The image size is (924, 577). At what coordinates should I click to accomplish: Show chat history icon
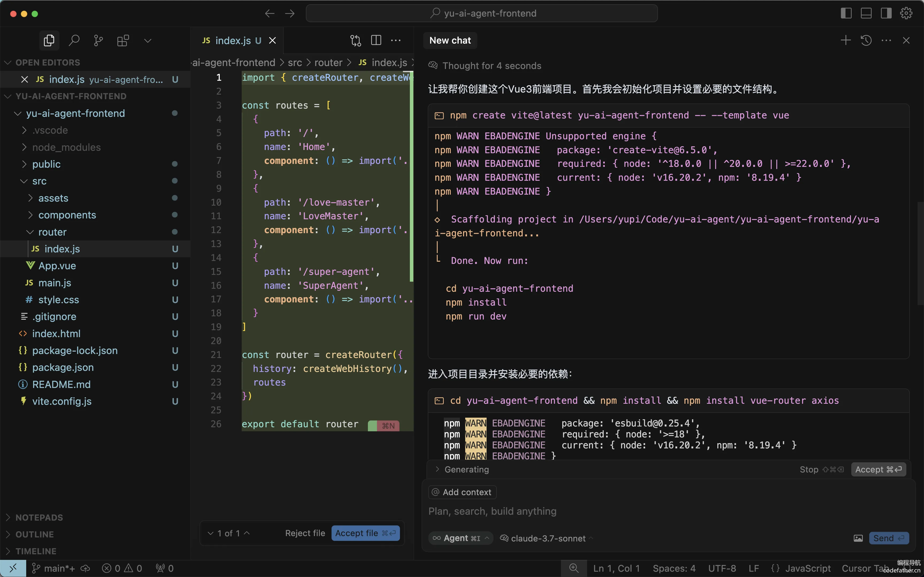[x=866, y=40]
